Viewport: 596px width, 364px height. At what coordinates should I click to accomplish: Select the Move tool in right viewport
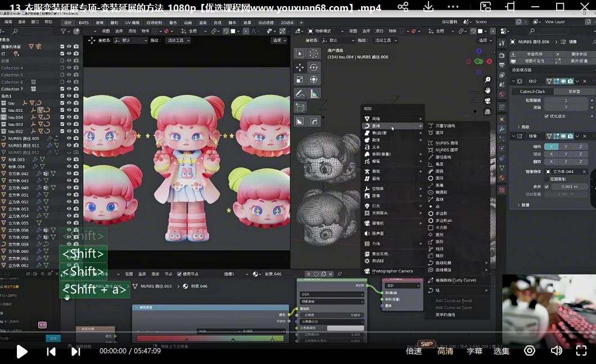(300, 67)
